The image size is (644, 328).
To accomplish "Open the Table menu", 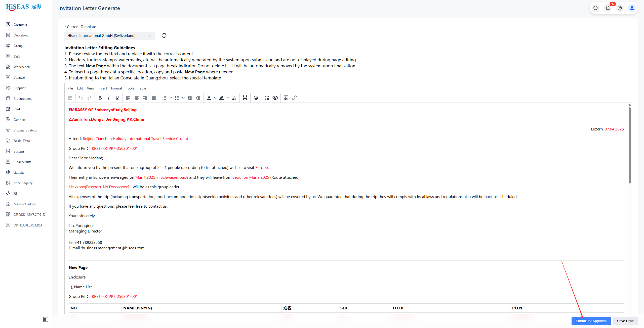I will pyautogui.click(x=142, y=88).
